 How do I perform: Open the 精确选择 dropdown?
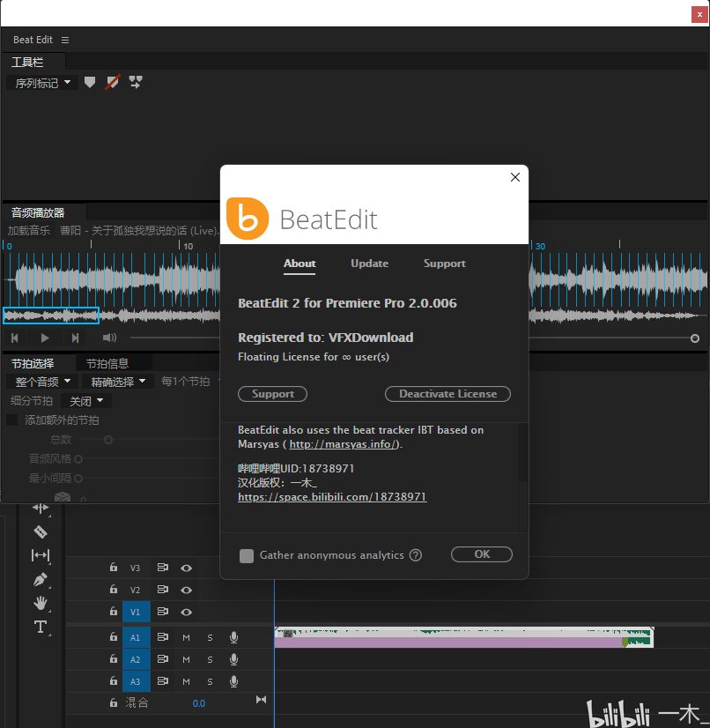(118, 382)
